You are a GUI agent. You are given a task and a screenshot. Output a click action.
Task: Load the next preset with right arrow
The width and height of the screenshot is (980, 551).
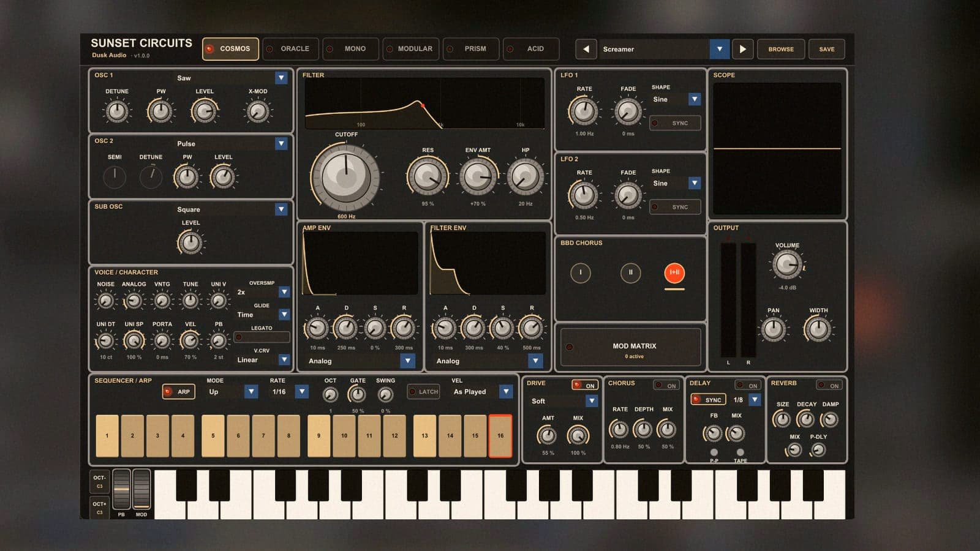point(742,49)
